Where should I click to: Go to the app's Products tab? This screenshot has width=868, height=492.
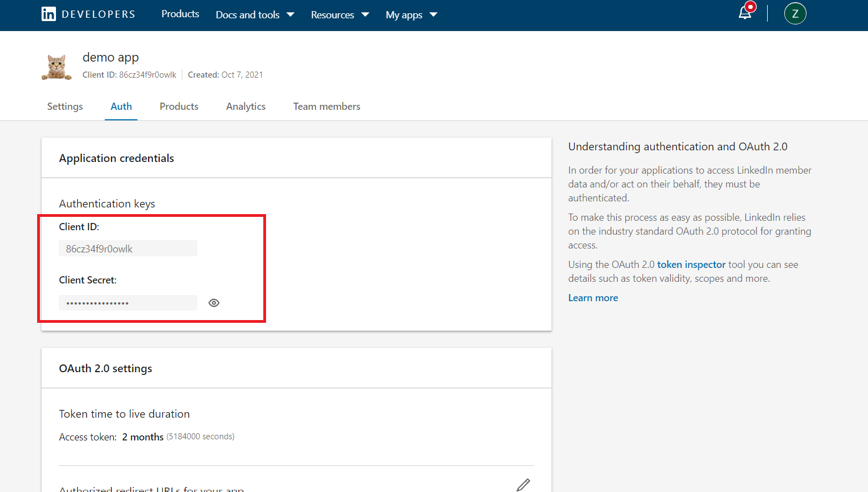pos(179,106)
